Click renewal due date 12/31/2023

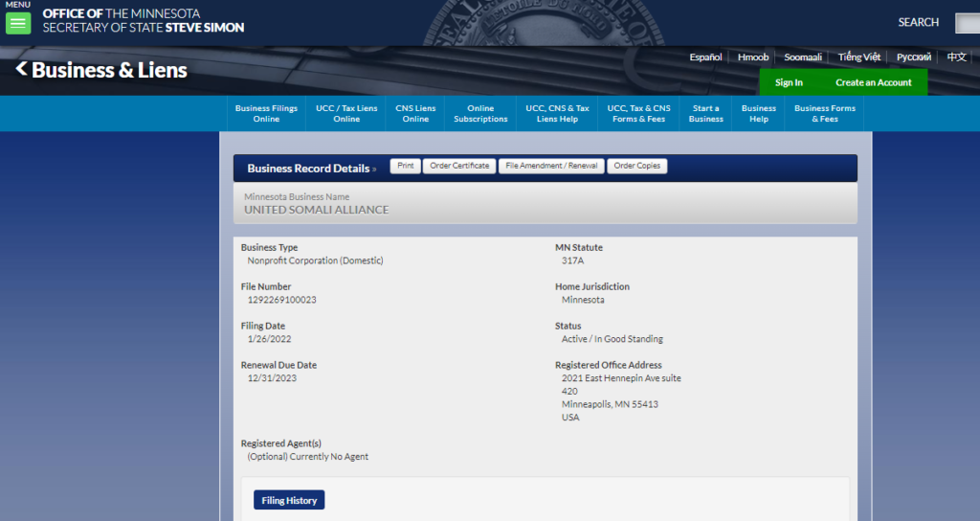[272, 378]
